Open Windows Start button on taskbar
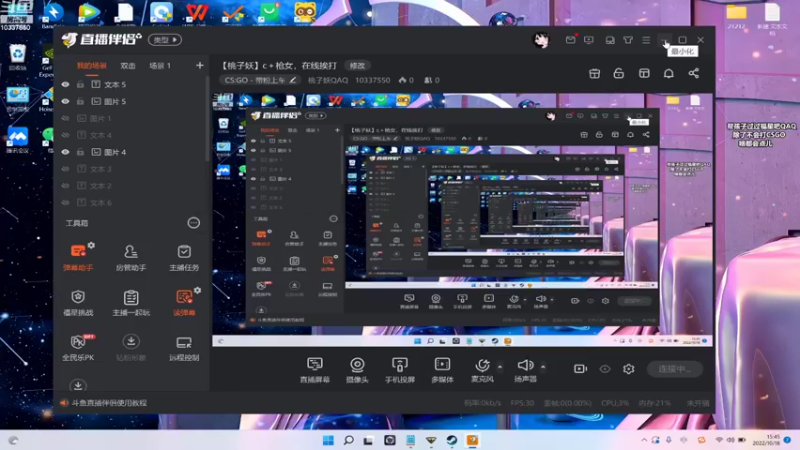 click(x=328, y=440)
